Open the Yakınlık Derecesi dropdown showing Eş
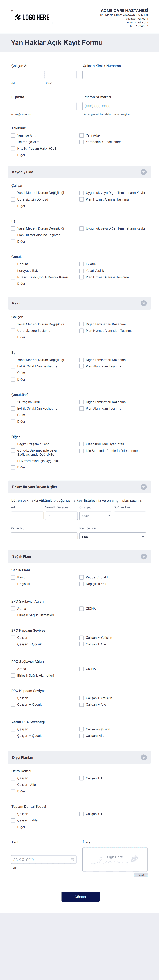The image size is (159, 980). [x=61, y=516]
